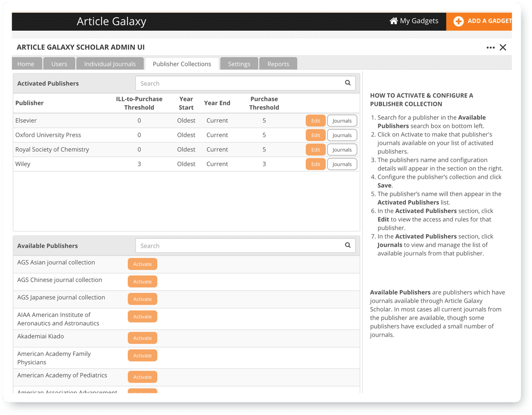The width and height of the screenshot is (532, 415).
Task: Click the Available Publishers search magnifier icon
Action: click(x=348, y=245)
